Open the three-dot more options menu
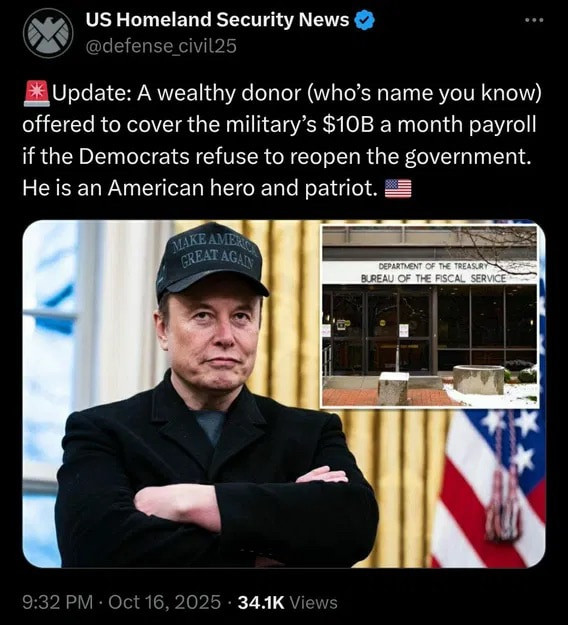Image resolution: width=568 pixels, height=625 pixels. [534, 20]
